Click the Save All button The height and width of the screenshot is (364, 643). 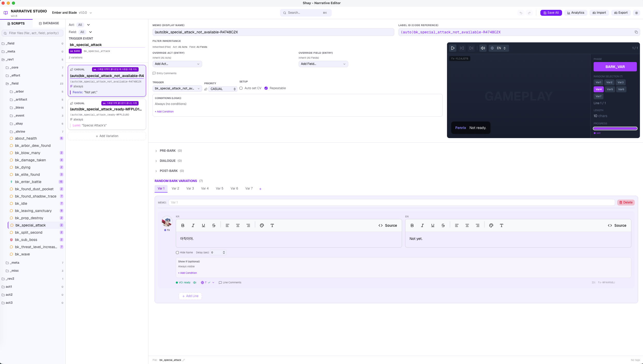(551, 13)
